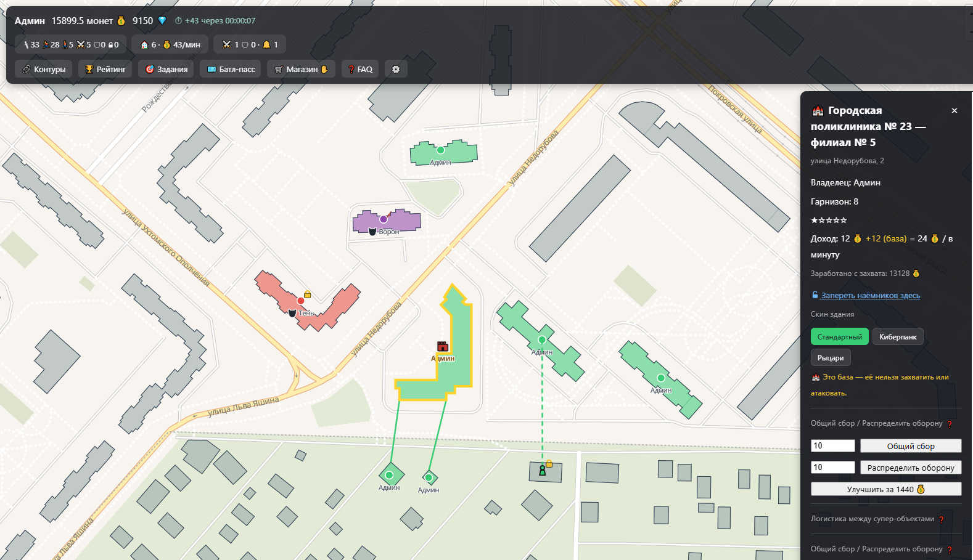Screen dimensions: 973x560
Task: Click the help question mark beside Логистика между супер-объектами
Action: [942, 519]
